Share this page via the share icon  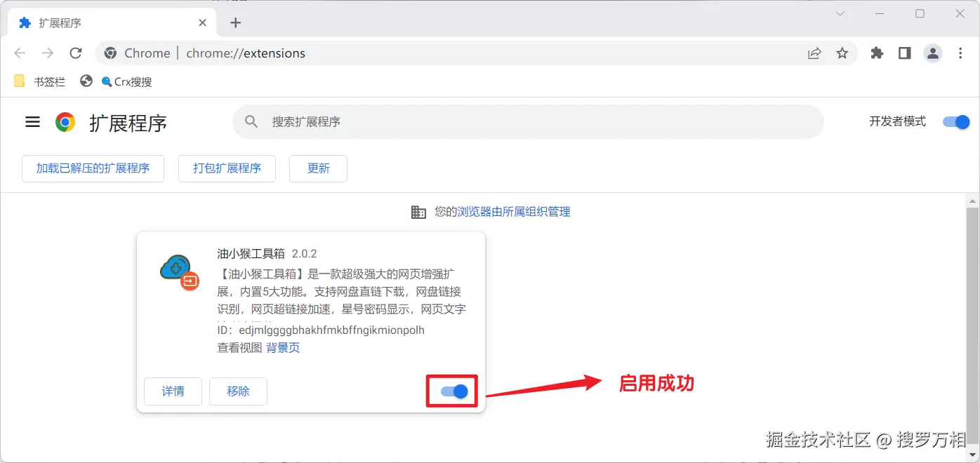(x=814, y=53)
